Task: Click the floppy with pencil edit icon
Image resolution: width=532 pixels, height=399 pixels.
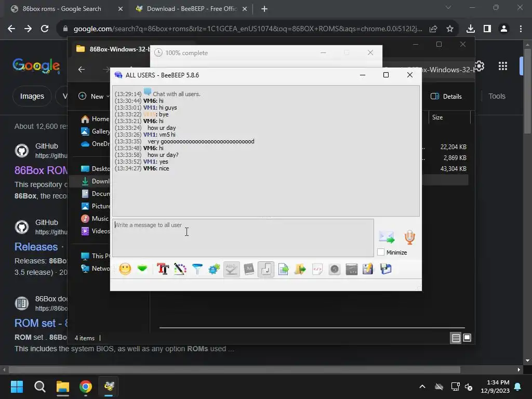Action: coord(368,269)
